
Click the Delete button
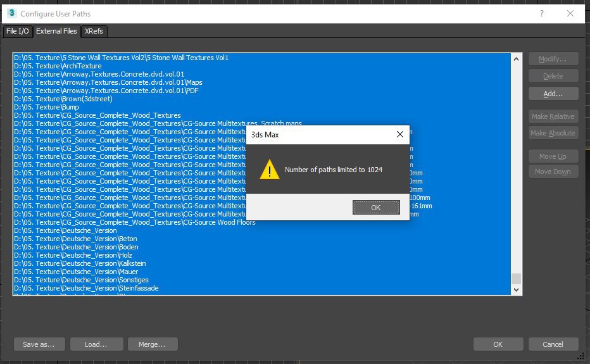(553, 76)
